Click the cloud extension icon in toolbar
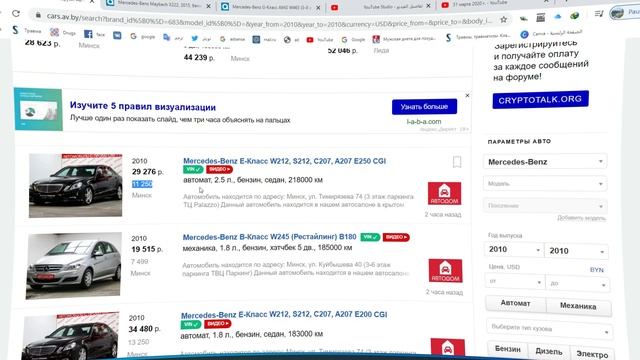The height and width of the screenshot is (360, 640). (x=558, y=16)
